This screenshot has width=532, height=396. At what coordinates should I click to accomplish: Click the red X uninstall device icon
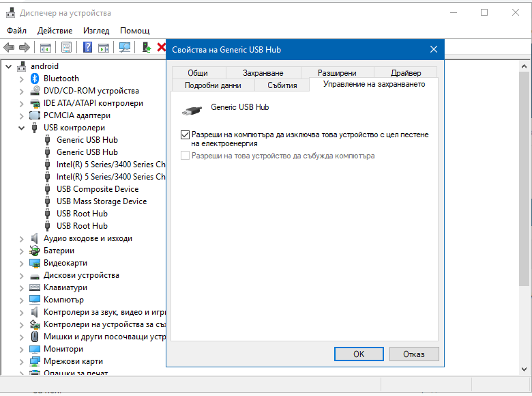[x=162, y=47]
